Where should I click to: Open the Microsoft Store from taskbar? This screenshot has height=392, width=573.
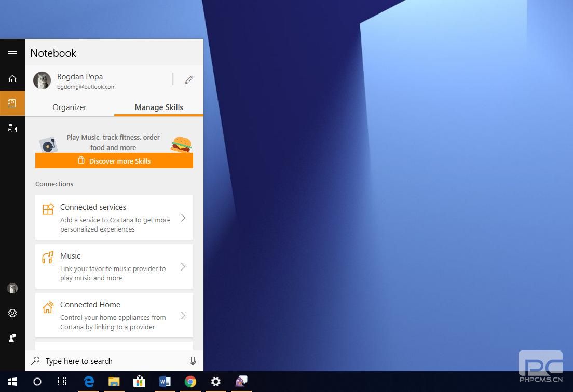point(139,382)
